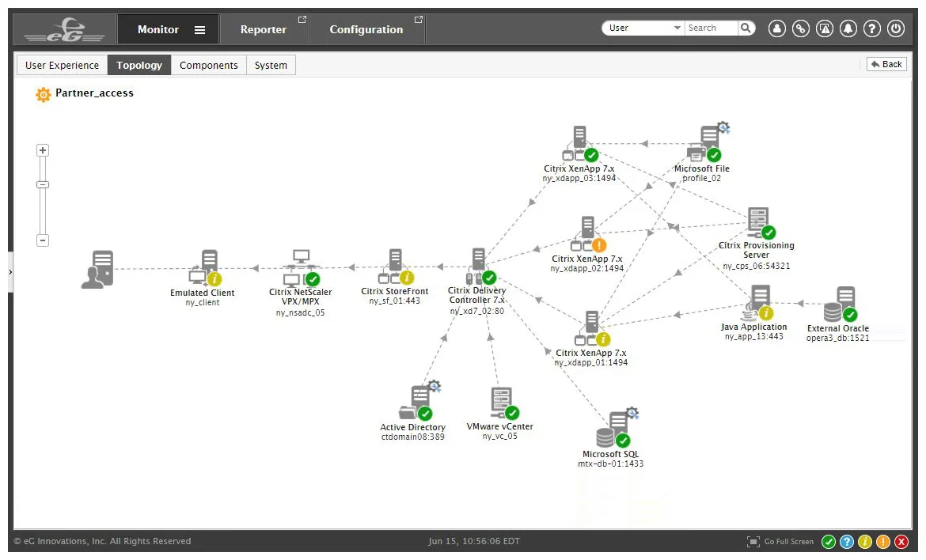Click the ny_cps_06:54321 label
This screenshot has width=926, height=560.
pyautogui.click(x=757, y=266)
